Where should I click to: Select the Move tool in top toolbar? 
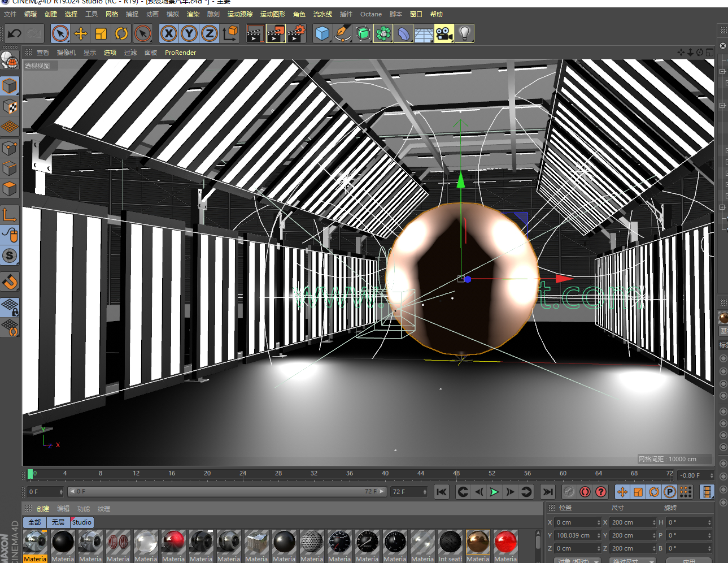[81, 34]
